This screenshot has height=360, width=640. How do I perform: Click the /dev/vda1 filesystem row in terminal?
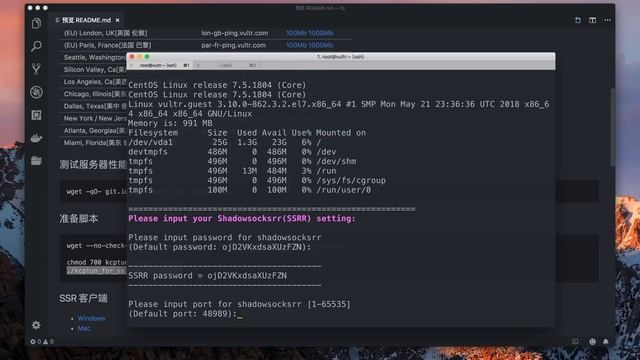point(225,142)
